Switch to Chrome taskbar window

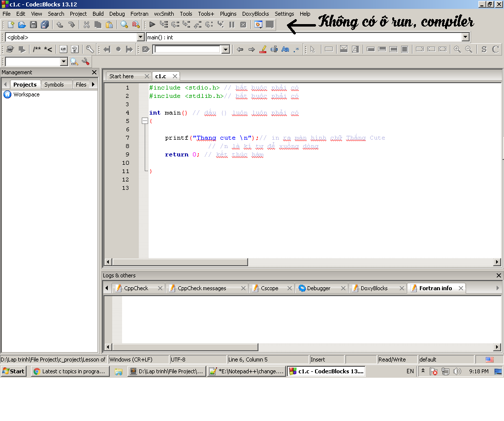coord(70,371)
